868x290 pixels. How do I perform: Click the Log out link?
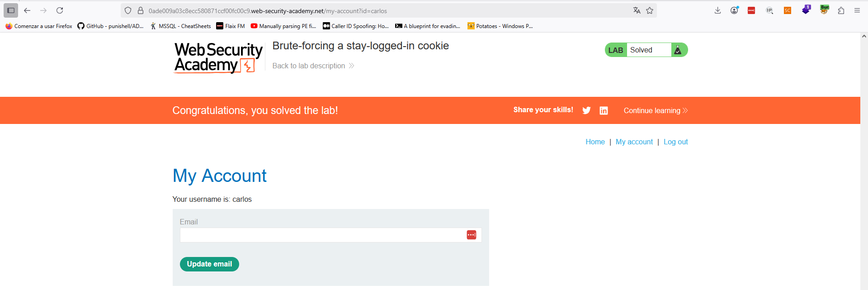pos(675,142)
